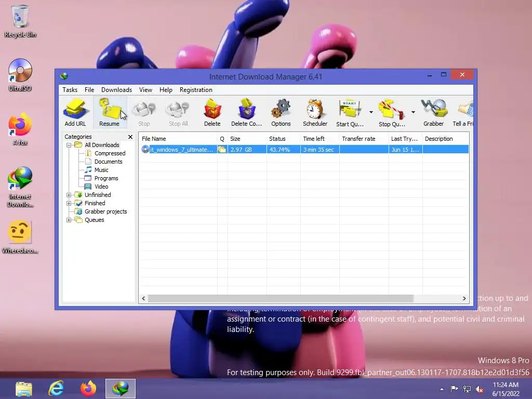Expand the Finished category
Viewport: 532px width, 399px height.
click(69, 203)
